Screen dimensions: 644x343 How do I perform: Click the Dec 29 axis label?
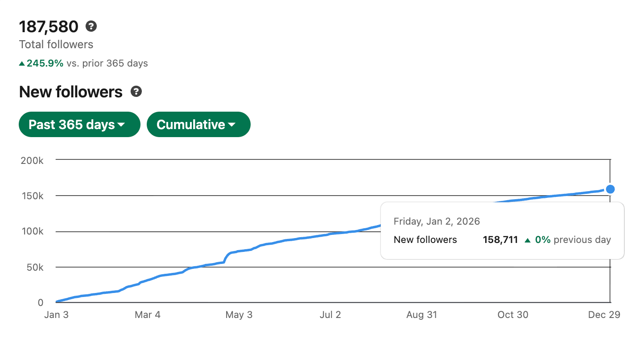pyautogui.click(x=604, y=315)
